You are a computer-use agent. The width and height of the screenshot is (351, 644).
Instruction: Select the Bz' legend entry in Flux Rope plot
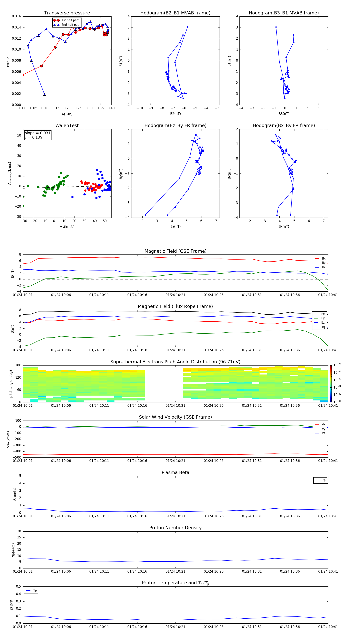point(320,323)
